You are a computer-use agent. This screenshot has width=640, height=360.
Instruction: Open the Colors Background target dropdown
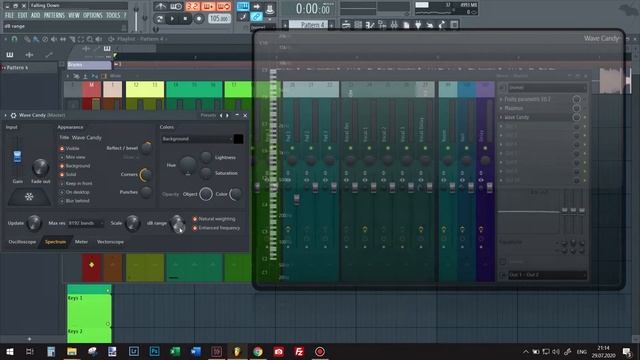[197, 139]
